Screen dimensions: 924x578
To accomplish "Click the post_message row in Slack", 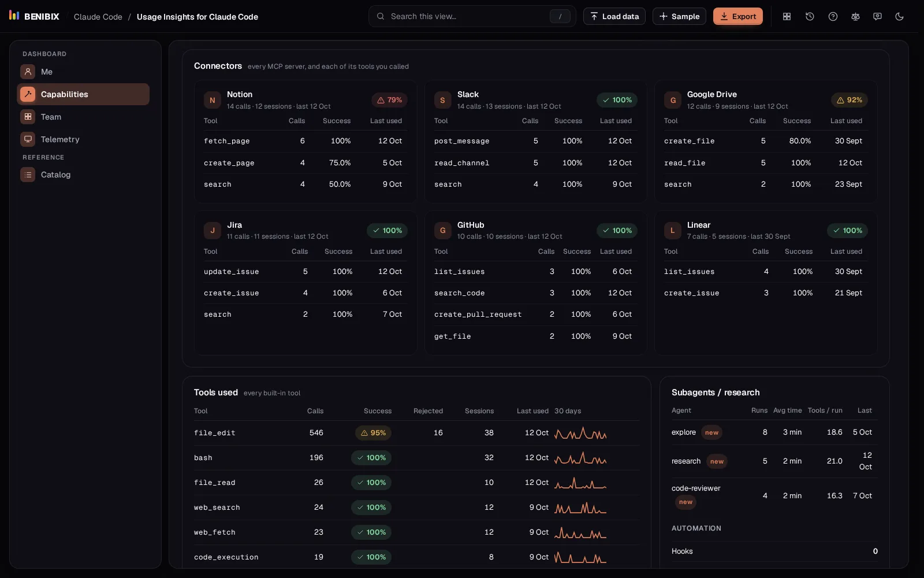I will coord(535,141).
